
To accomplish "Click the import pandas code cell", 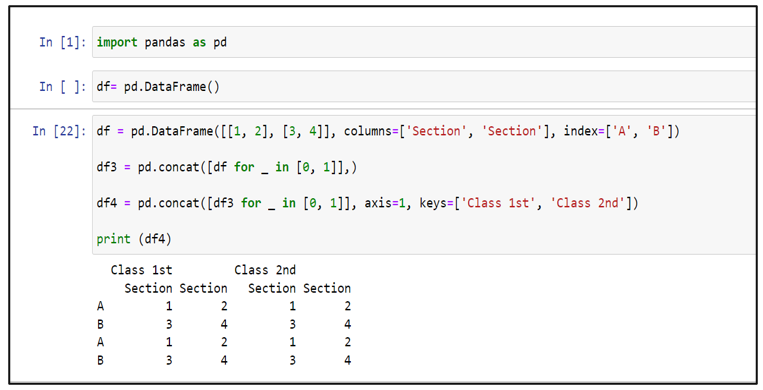I will pyautogui.click(x=424, y=42).
